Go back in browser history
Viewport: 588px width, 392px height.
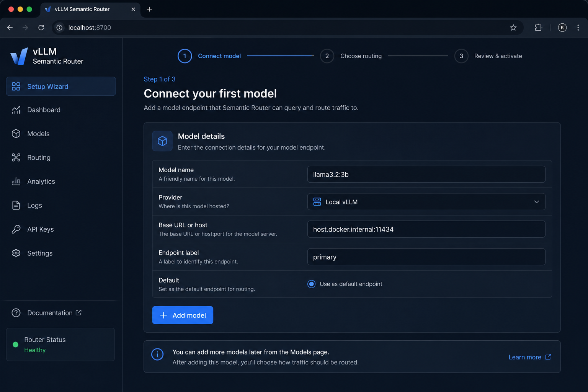pos(10,28)
